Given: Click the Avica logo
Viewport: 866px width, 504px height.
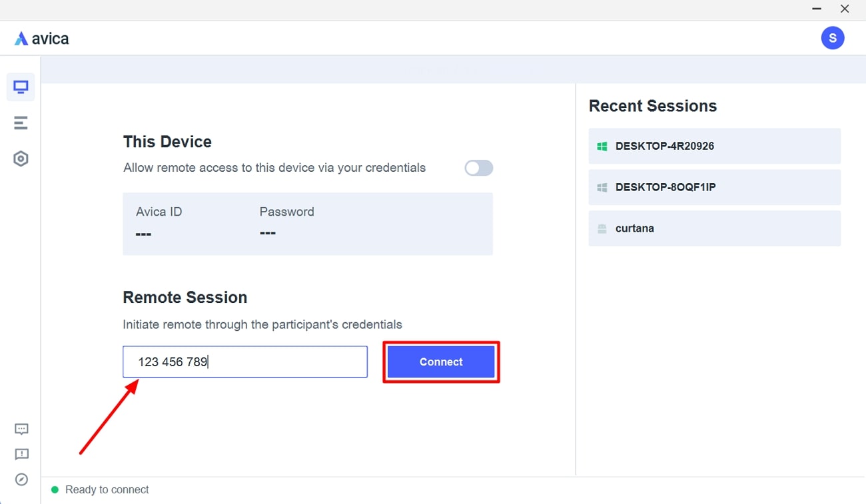Looking at the screenshot, I should (x=41, y=39).
